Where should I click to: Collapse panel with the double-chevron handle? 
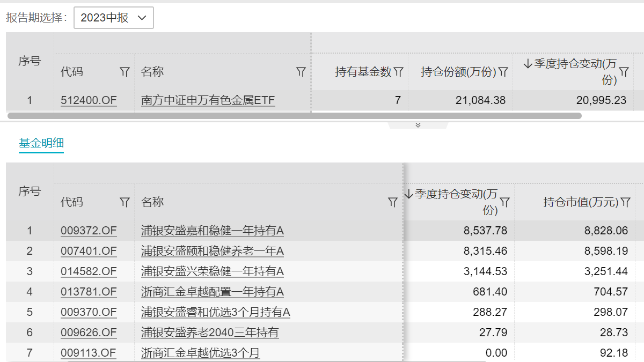coord(418,125)
